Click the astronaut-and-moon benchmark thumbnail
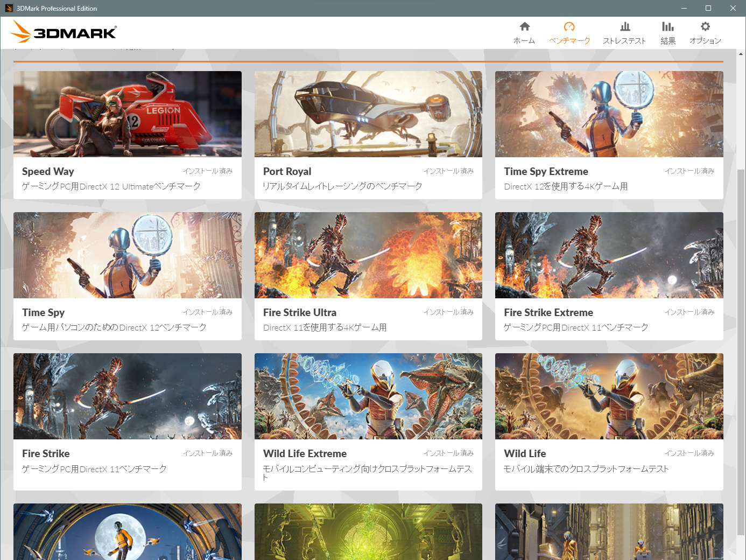746x560 pixels. 128,531
